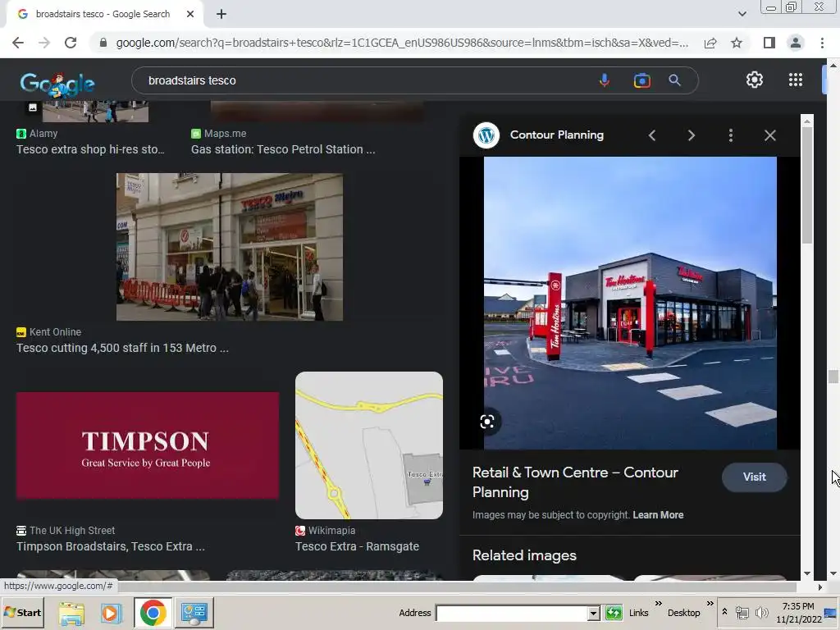
Task: Select the Chrome taskbar button
Action: pyautogui.click(x=153, y=612)
